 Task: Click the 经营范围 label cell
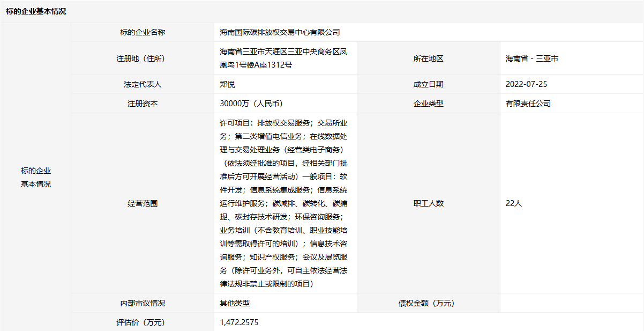pyautogui.click(x=143, y=203)
